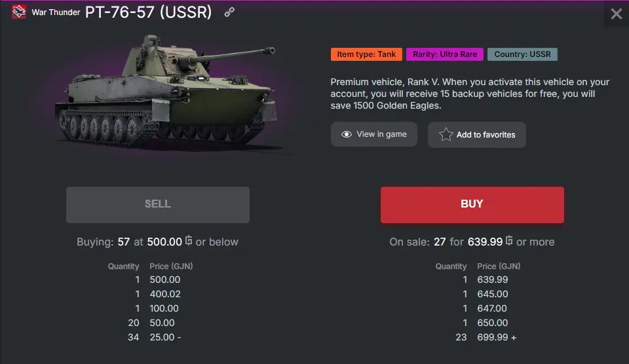
Task: Click the GJN coin icon beside 639.99
Action: pos(509,242)
